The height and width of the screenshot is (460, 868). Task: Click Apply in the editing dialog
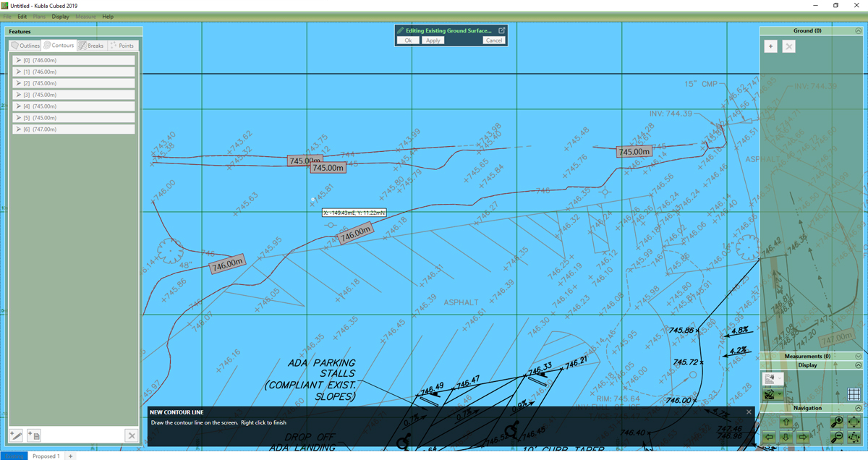coord(433,41)
